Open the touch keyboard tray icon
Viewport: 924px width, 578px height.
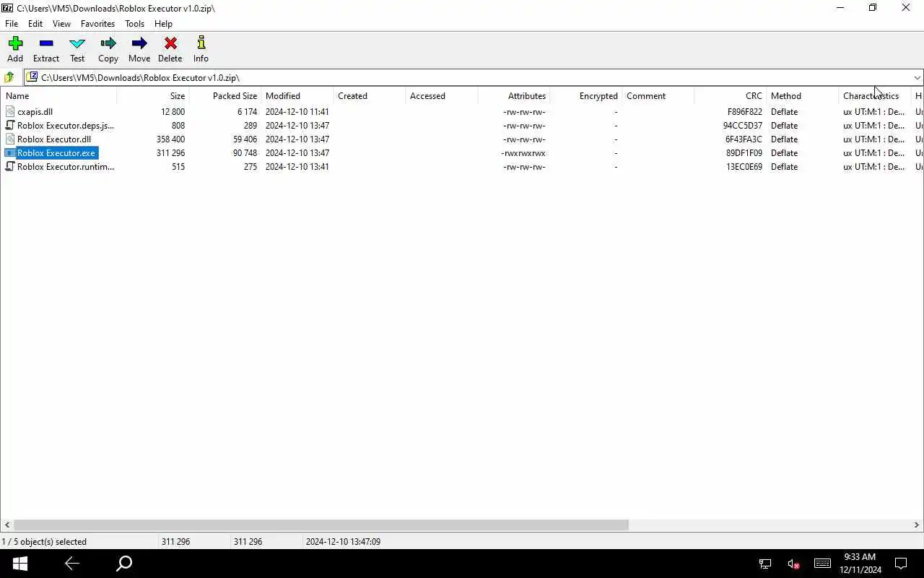coord(822,564)
